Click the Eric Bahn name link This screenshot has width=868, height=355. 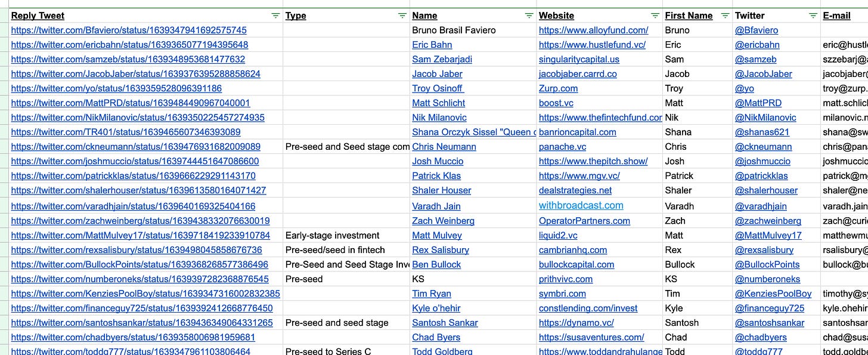432,45
